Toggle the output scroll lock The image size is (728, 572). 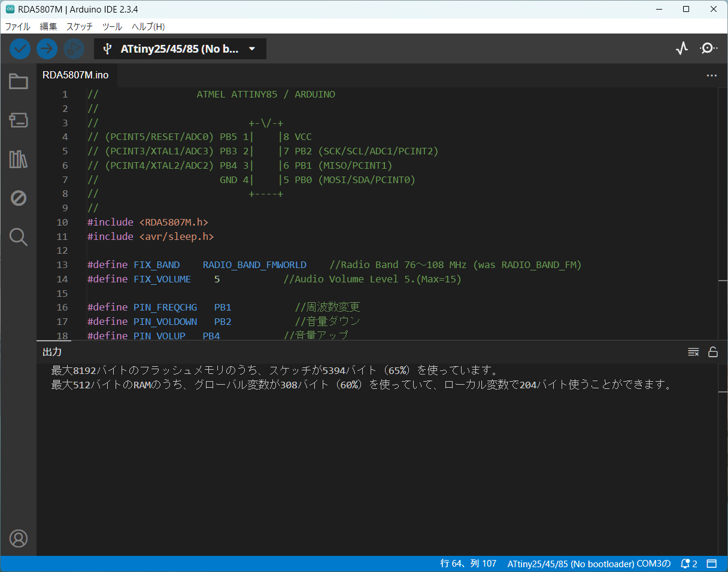coord(713,352)
